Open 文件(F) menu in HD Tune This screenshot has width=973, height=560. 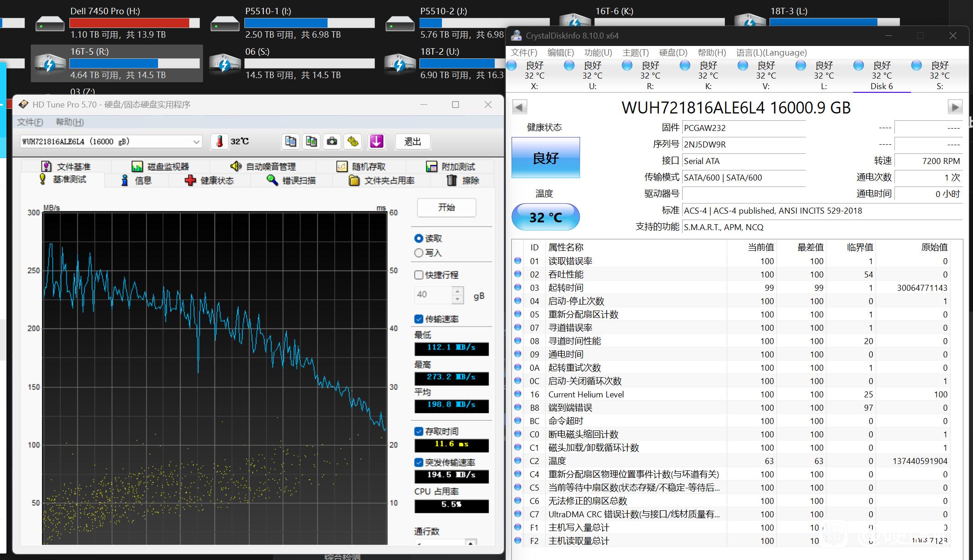pyautogui.click(x=30, y=122)
